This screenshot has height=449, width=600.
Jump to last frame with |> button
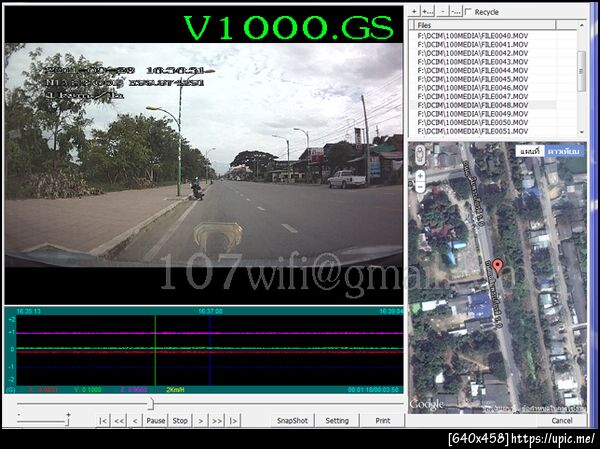click(233, 421)
